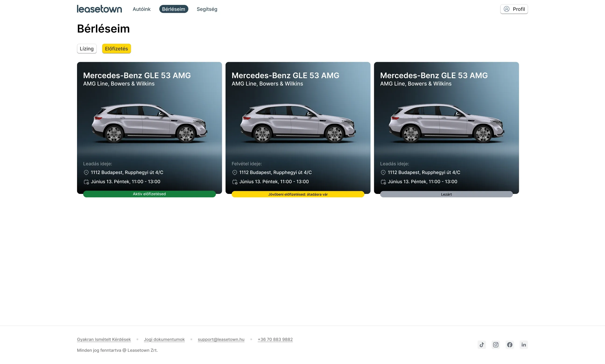The width and height of the screenshot is (605, 364).
Task: Click Mercedes-Benz GLE 53 AMG title on active card
Action: 137,75
